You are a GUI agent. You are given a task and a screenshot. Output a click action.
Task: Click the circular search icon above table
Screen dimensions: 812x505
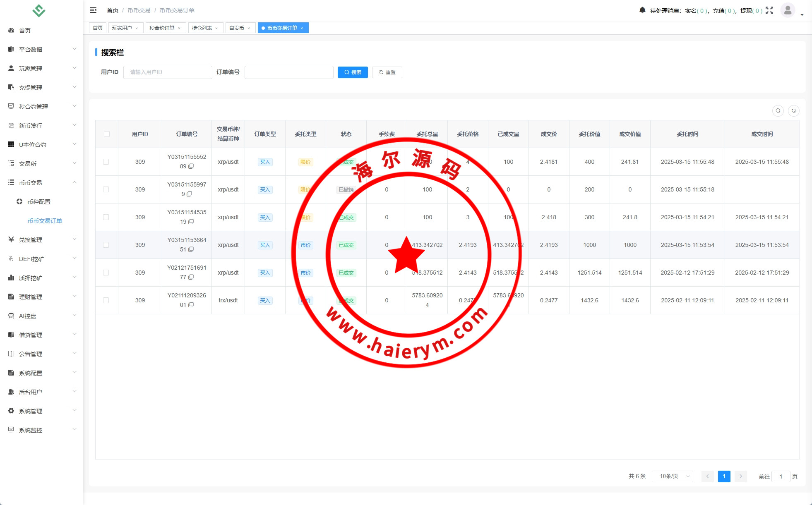pos(778,111)
